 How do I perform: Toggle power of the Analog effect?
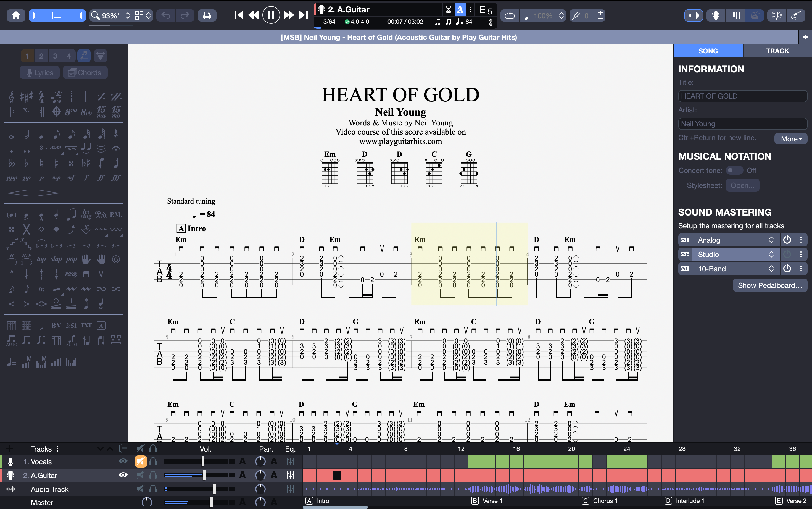click(787, 240)
